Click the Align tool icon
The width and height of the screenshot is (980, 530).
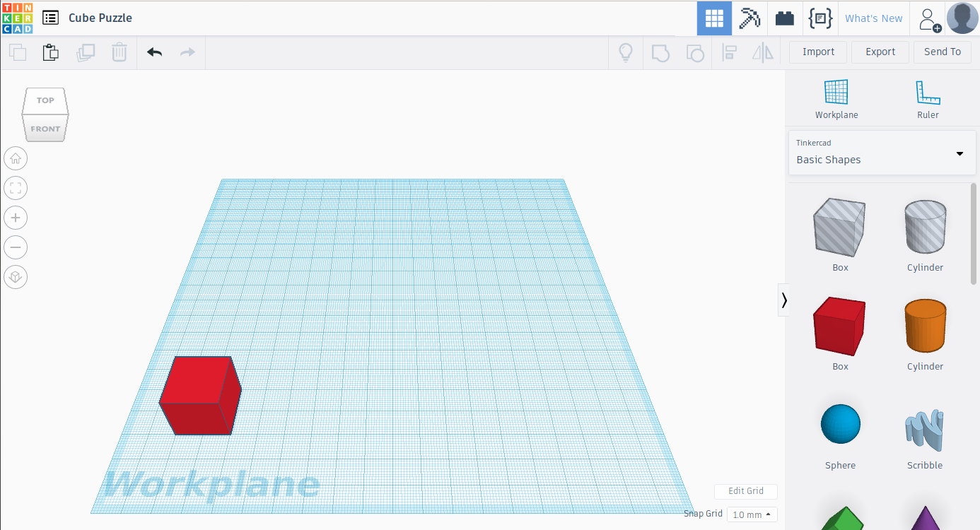(x=729, y=52)
